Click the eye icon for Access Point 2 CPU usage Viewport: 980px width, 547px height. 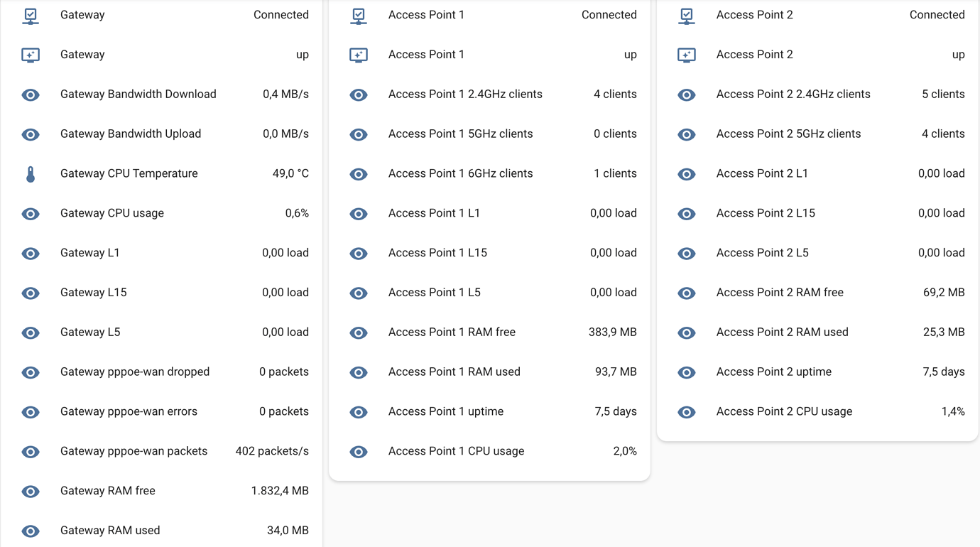click(687, 412)
